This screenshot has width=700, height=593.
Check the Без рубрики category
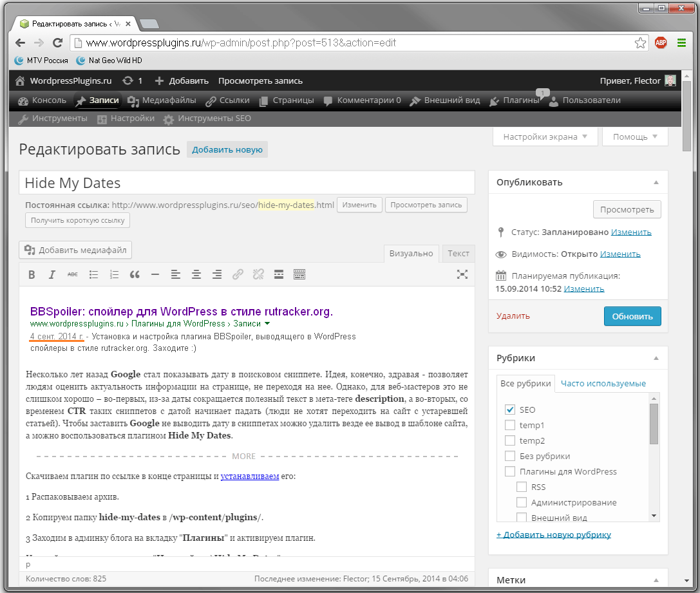pos(510,456)
